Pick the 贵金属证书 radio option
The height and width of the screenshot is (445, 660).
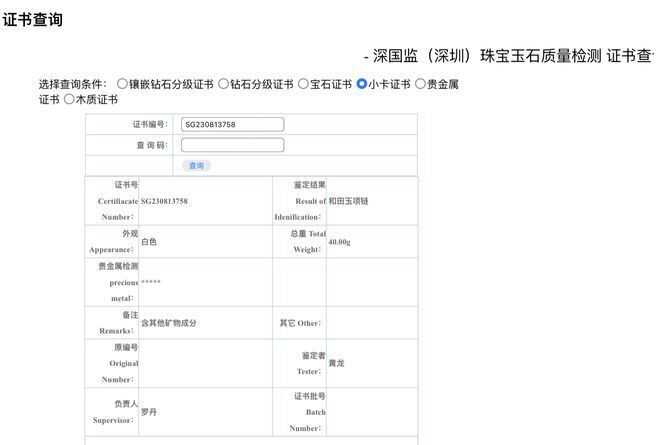[420, 85]
